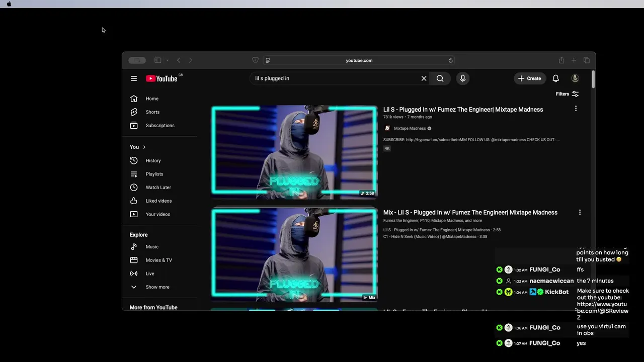Show Safari tab overview
The height and width of the screenshot is (362, 644).
point(587,60)
